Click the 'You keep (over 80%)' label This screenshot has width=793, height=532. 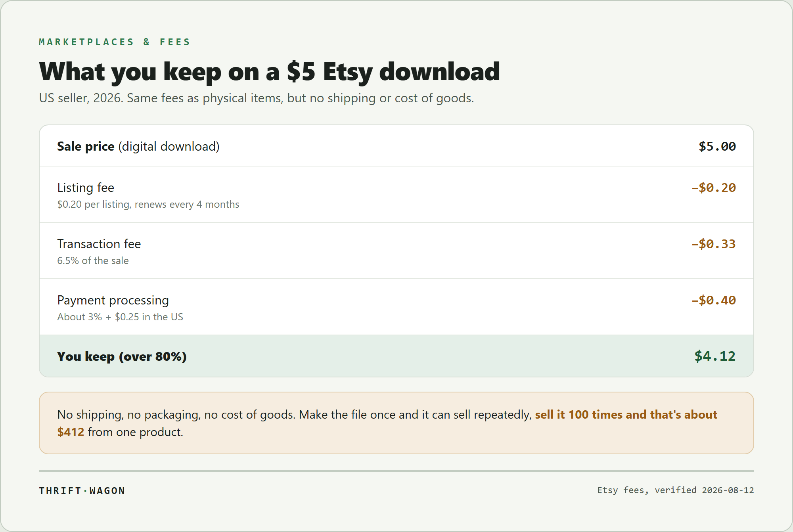click(122, 356)
